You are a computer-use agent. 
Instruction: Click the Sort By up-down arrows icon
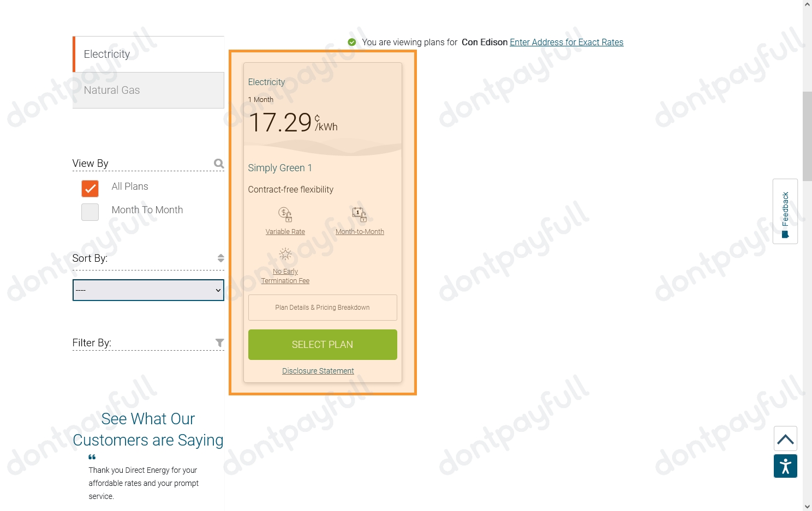pyautogui.click(x=220, y=258)
